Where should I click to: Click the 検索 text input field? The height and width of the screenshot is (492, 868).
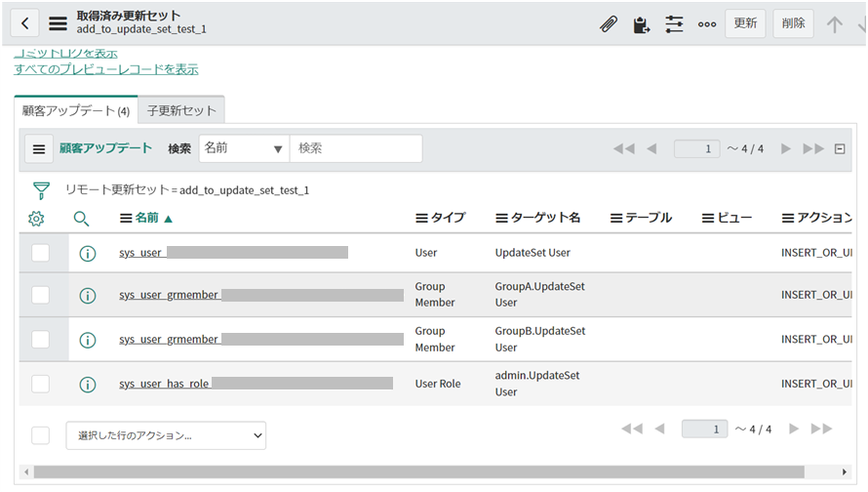356,148
